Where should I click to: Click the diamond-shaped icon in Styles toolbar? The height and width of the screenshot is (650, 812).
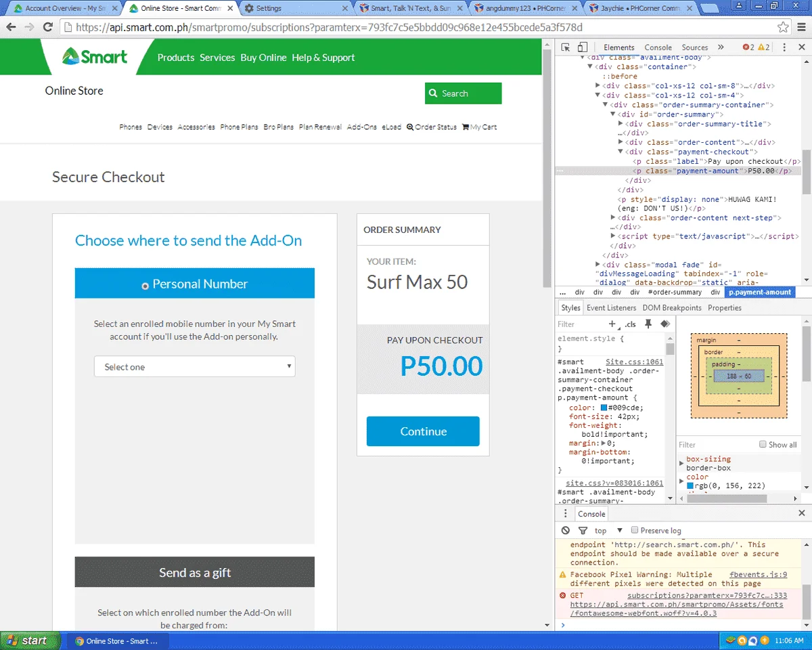pos(664,324)
